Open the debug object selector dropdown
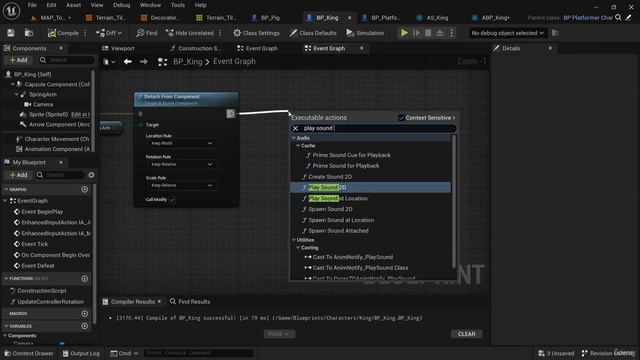The height and width of the screenshot is (360, 640). pyautogui.click(x=507, y=33)
